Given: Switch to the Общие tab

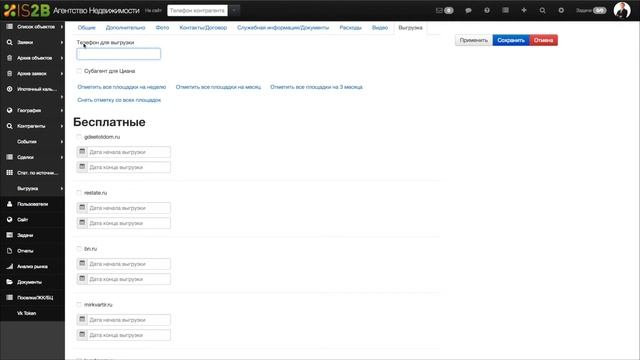Looking at the screenshot, I should coord(87,28).
